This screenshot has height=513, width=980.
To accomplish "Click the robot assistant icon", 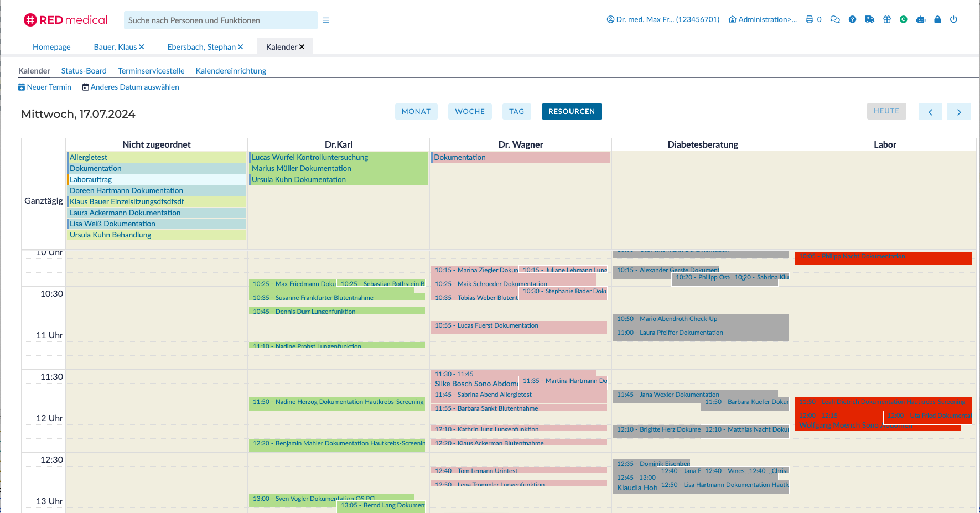I will point(921,19).
